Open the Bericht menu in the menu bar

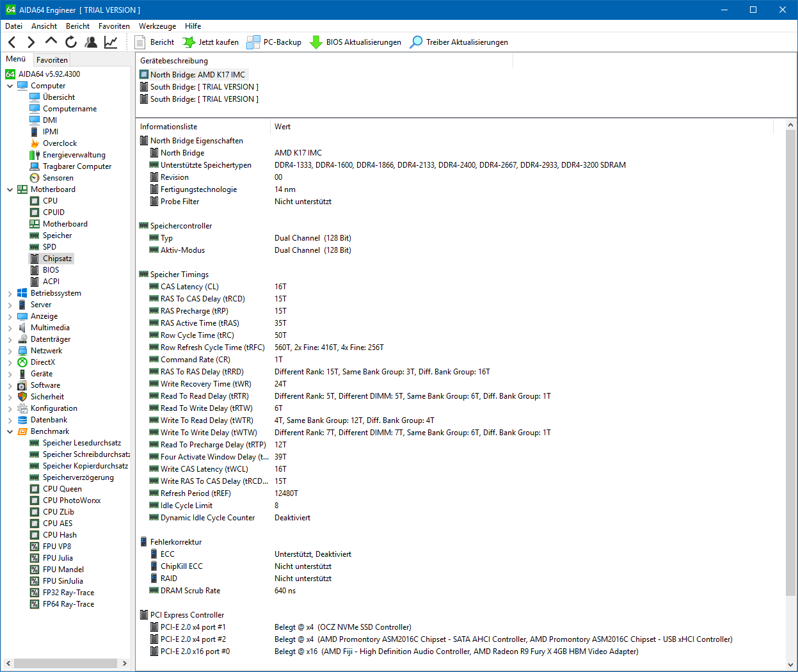point(77,26)
